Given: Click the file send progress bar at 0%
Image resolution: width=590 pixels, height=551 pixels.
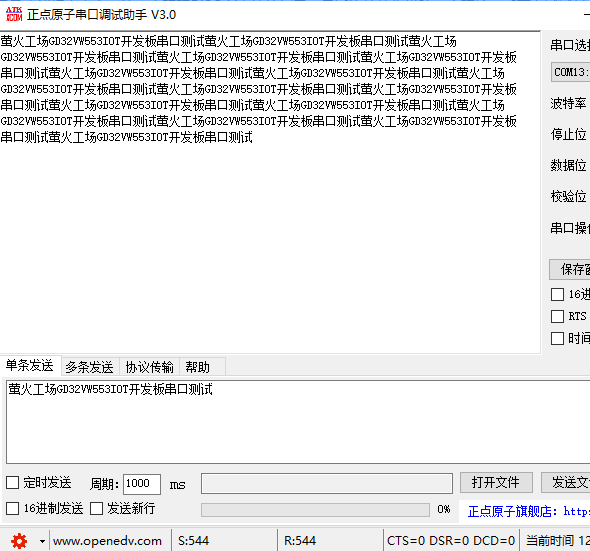Looking at the screenshot, I should pyautogui.click(x=315, y=510).
